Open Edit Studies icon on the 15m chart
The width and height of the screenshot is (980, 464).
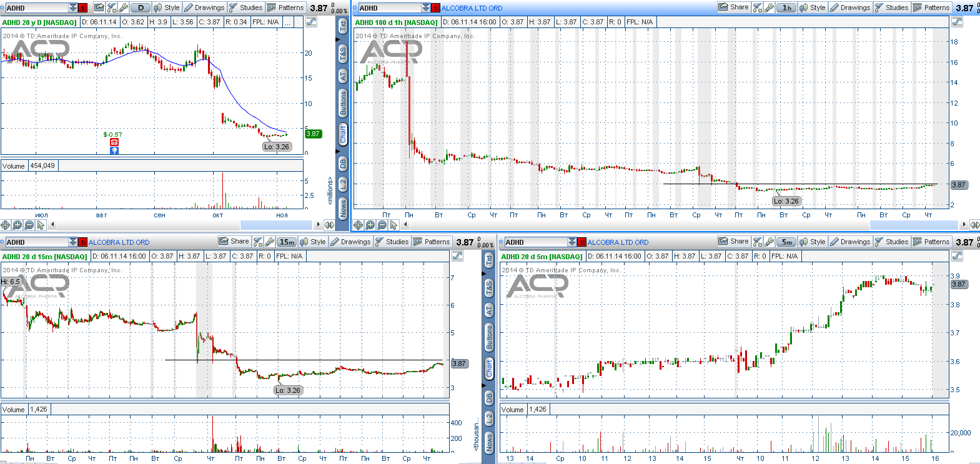coord(258,242)
